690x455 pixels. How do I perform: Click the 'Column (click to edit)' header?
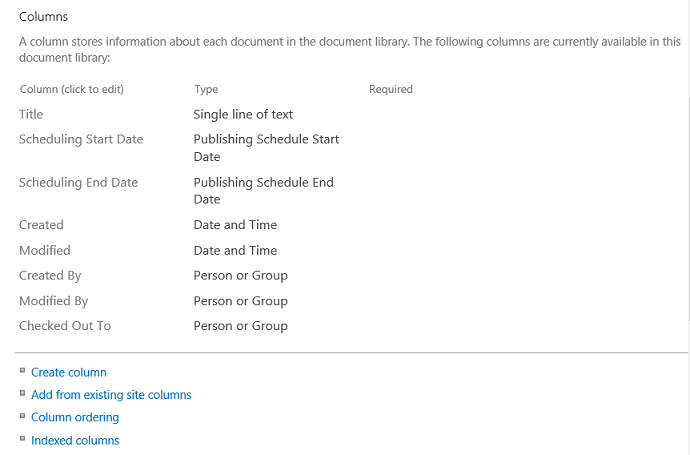pyautogui.click(x=71, y=89)
